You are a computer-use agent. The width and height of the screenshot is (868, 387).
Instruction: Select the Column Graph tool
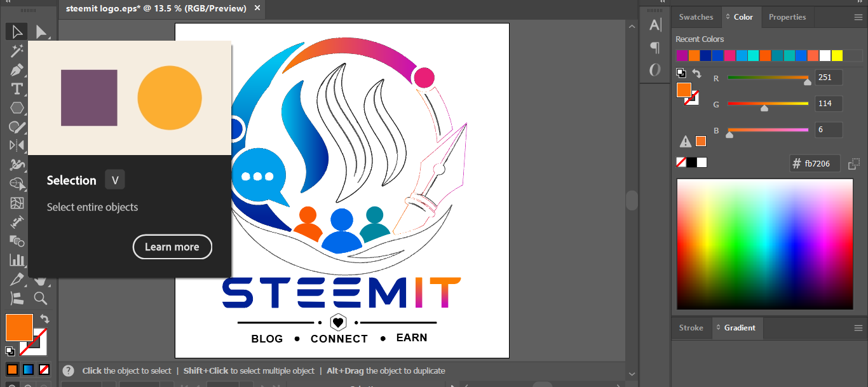17,260
